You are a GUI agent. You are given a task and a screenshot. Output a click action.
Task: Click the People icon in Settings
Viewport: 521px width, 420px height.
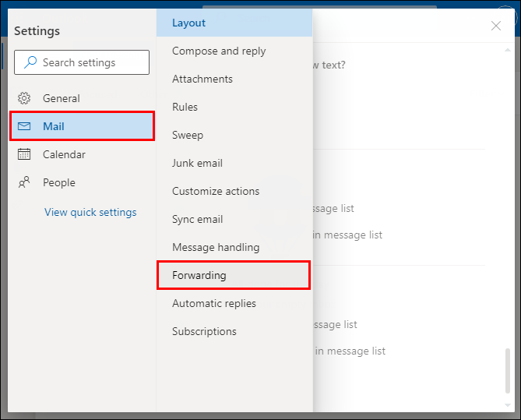[25, 182]
